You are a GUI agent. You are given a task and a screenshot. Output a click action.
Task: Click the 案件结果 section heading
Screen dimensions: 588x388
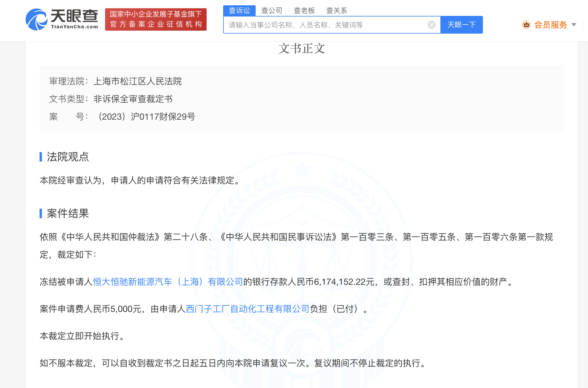pos(68,213)
